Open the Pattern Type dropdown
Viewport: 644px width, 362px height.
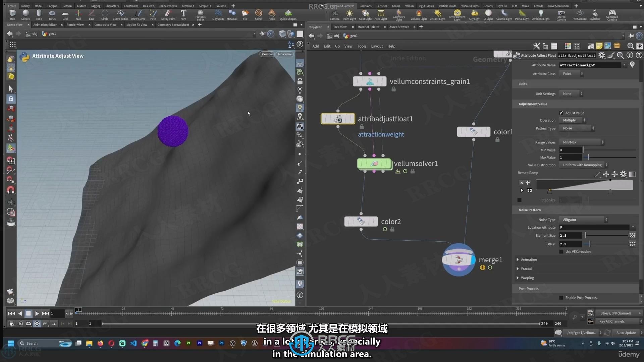pyautogui.click(x=577, y=128)
